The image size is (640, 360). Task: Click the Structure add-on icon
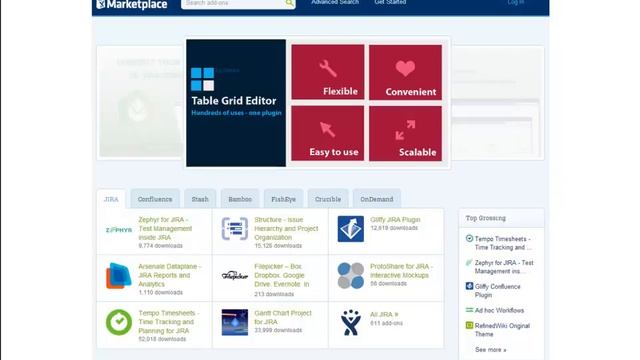tap(235, 229)
